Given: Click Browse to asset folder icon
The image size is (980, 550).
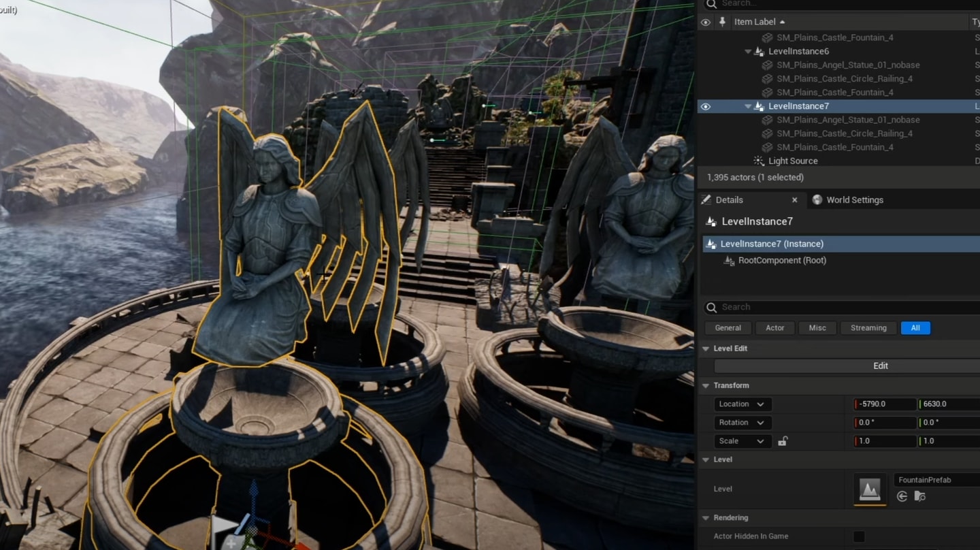Looking at the screenshot, I should [919, 496].
